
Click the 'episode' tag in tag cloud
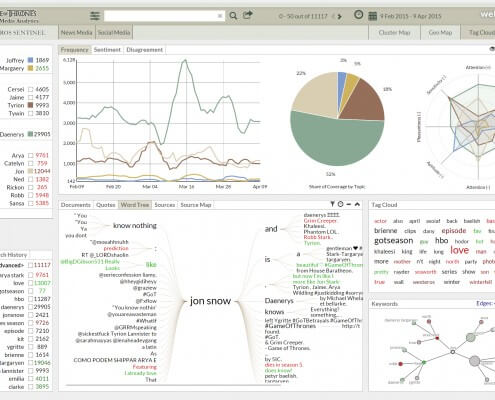tap(454, 231)
